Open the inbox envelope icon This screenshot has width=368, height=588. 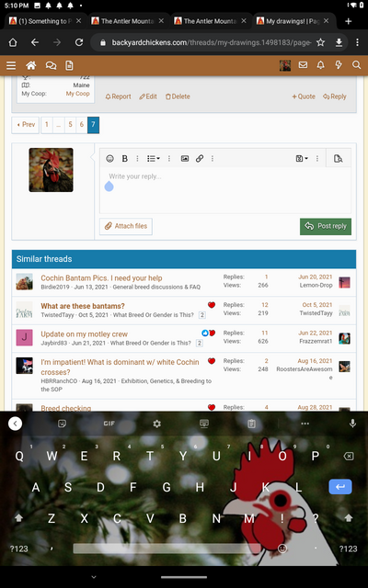point(303,65)
